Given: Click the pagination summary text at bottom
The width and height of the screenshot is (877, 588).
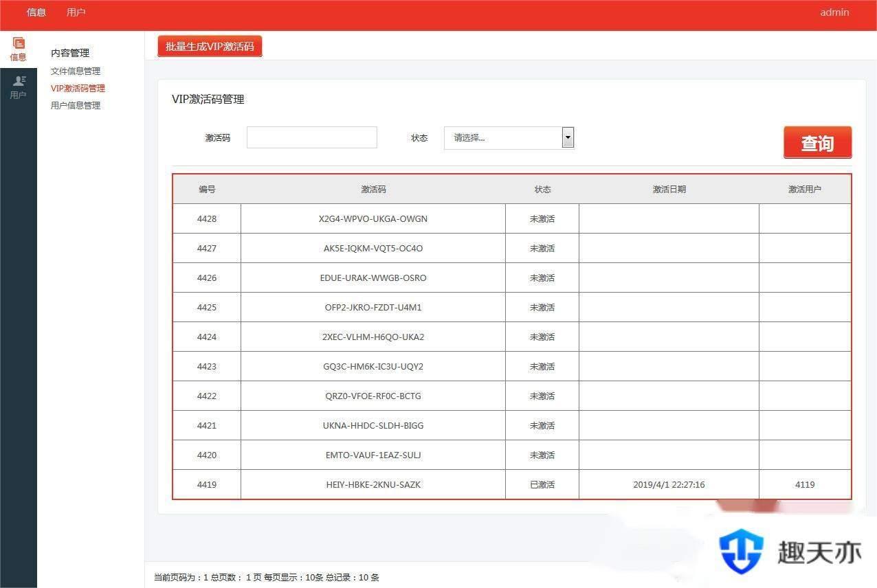Looking at the screenshot, I should [x=267, y=578].
